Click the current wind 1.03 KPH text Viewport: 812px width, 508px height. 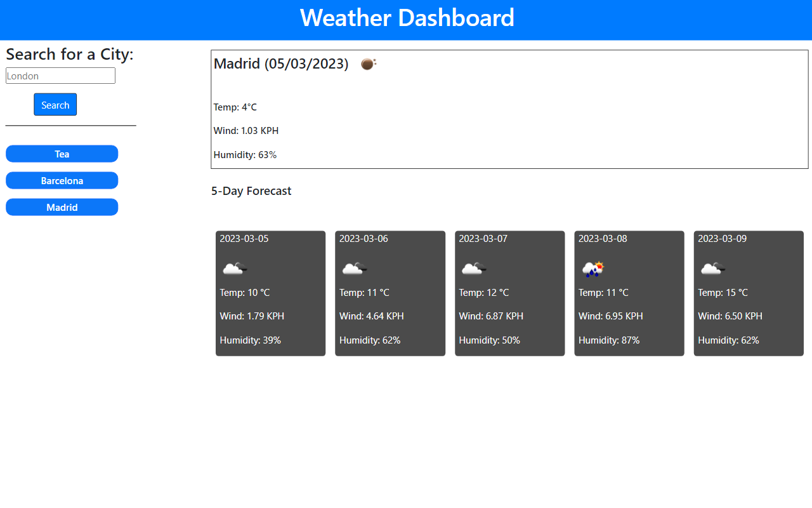point(246,131)
